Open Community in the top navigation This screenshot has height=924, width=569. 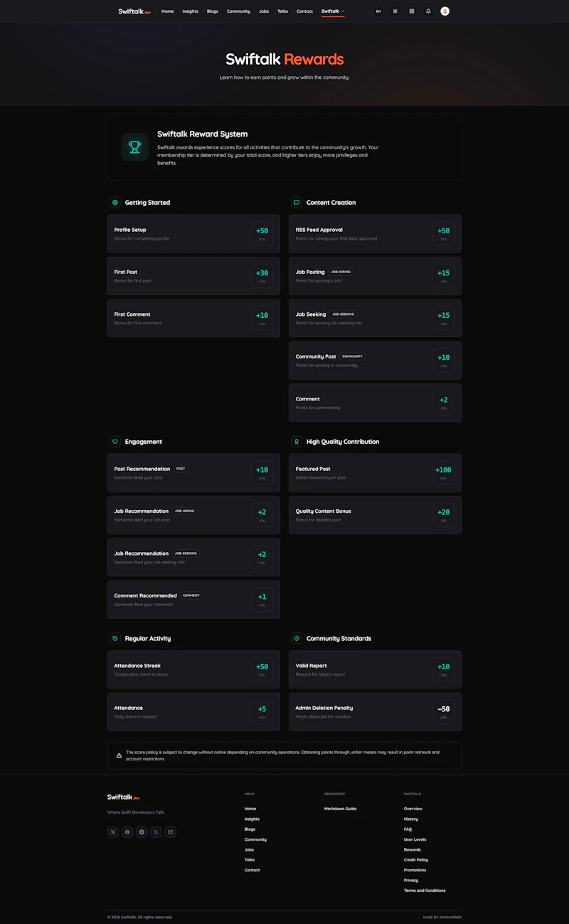point(238,11)
